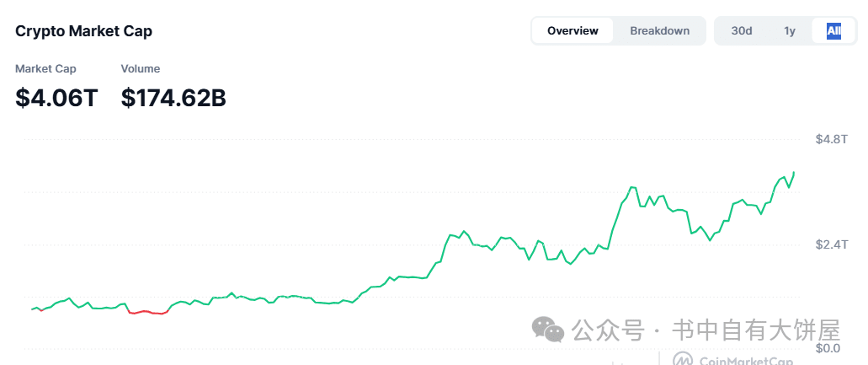
Task: Click the longer red segment of the chart line
Action: tap(148, 313)
